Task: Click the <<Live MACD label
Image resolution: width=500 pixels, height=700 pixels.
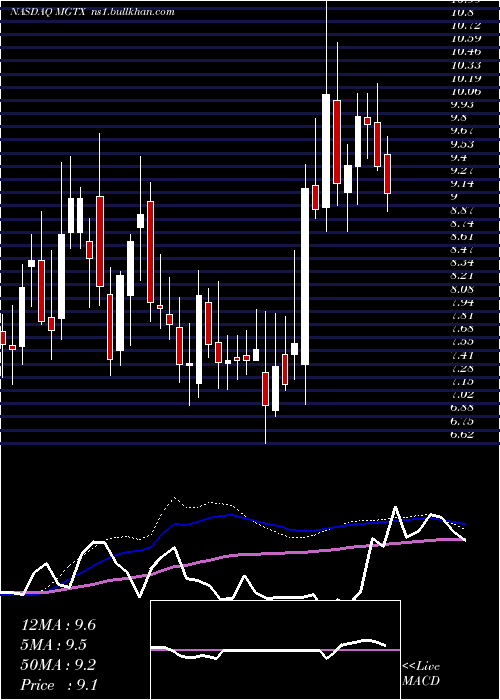Action: (x=421, y=674)
